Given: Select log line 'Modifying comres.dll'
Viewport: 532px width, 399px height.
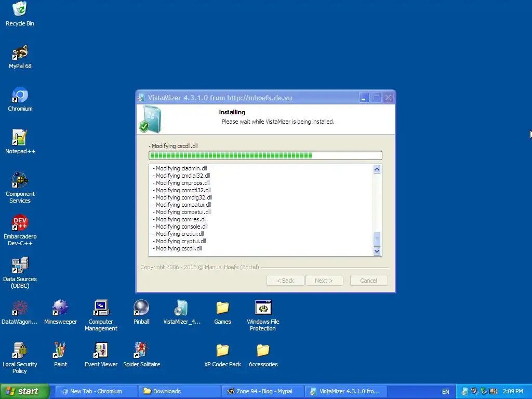Looking at the screenshot, I should pos(179,219).
